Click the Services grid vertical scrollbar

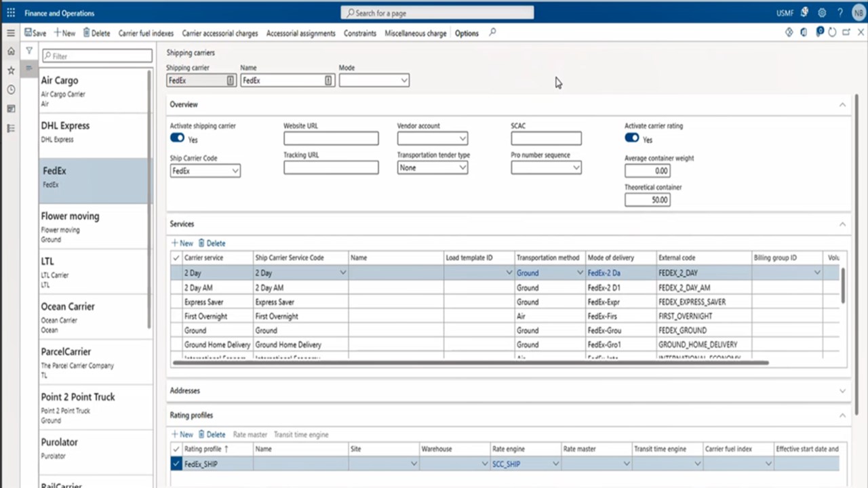tap(843, 285)
